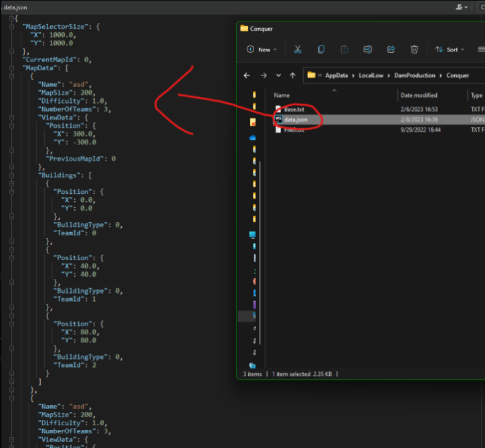Go up one folder level arrow
485x448 pixels.
[292, 76]
